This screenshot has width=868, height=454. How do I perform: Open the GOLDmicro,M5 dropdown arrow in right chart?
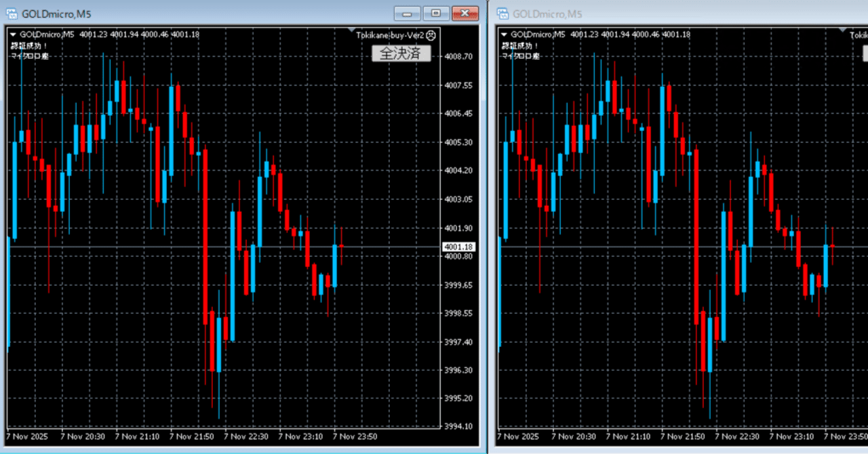pos(504,35)
